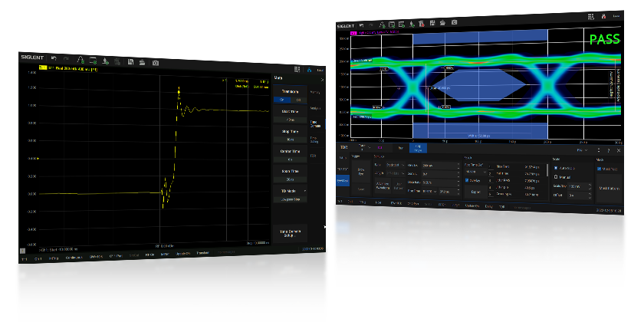Screen dimensions: 644x322
Task: Toggle the Overlay checkbox
Action: (468, 180)
